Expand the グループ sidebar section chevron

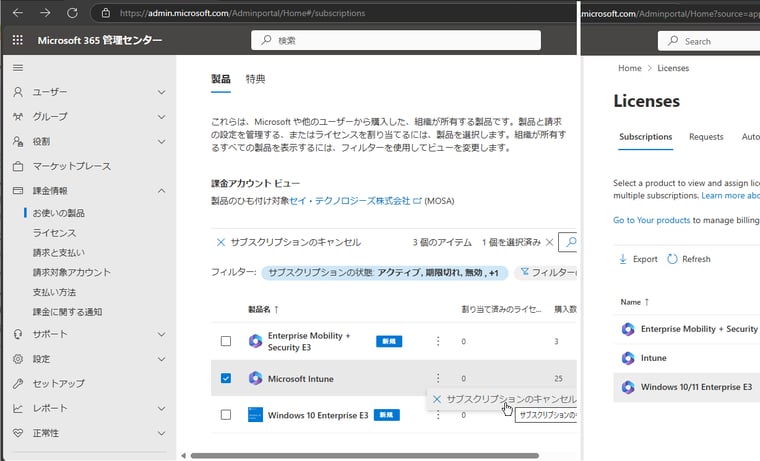(x=161, y=117)
